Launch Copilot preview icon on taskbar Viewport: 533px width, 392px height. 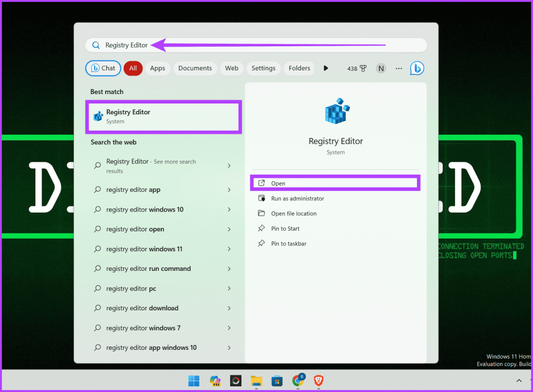(x=215, y=381)
